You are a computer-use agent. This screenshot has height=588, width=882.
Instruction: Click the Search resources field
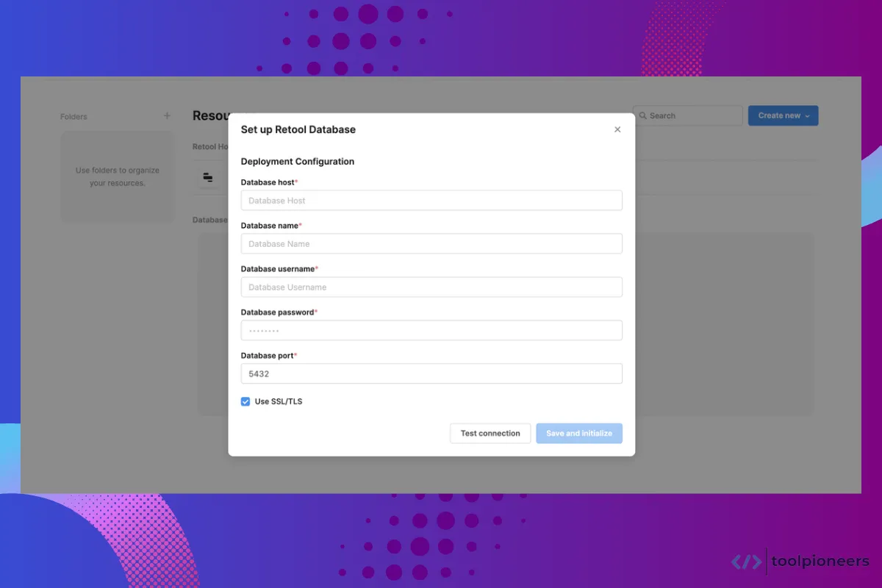[x=688, y=115]
